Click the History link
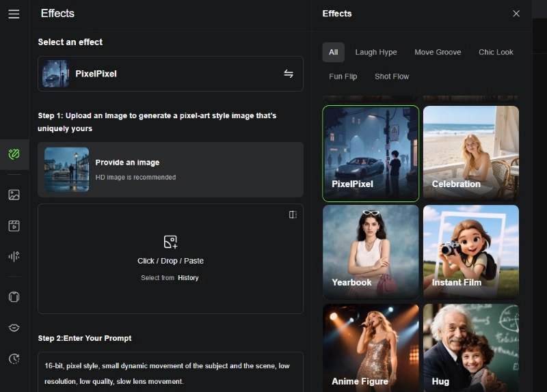The image size is (547, 392). pyautogui.click(x=188, y=278)
